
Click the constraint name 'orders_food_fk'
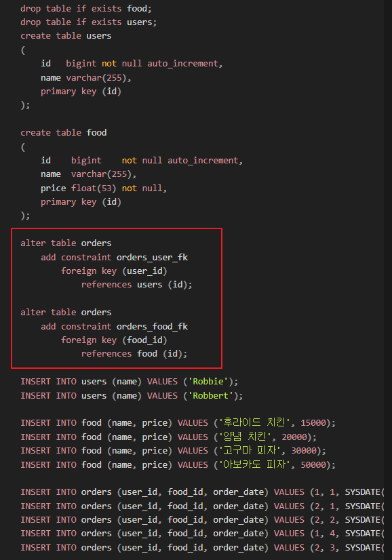[x=152, y=326]
